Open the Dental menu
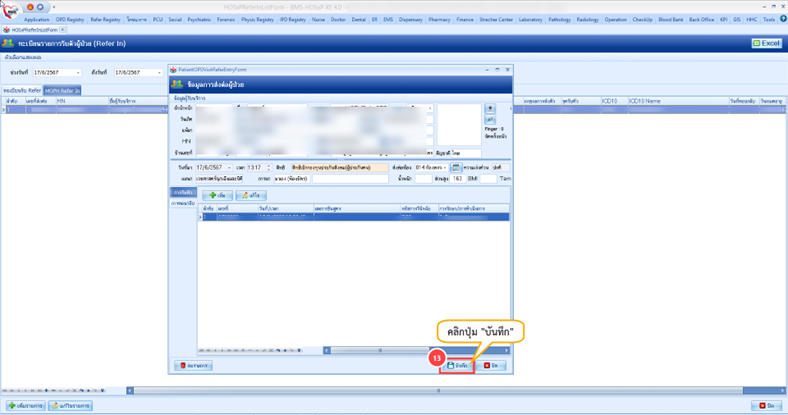This screenshot has height=415, width=788. click(359, 20)
